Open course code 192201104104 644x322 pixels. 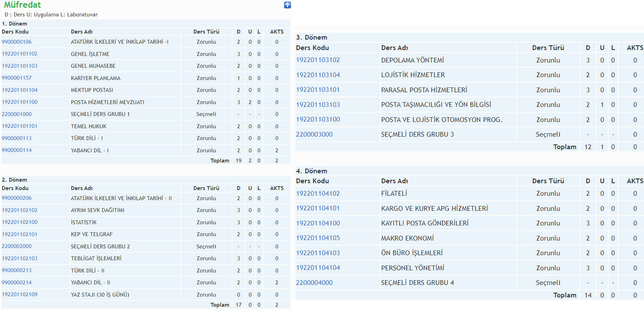318,268
